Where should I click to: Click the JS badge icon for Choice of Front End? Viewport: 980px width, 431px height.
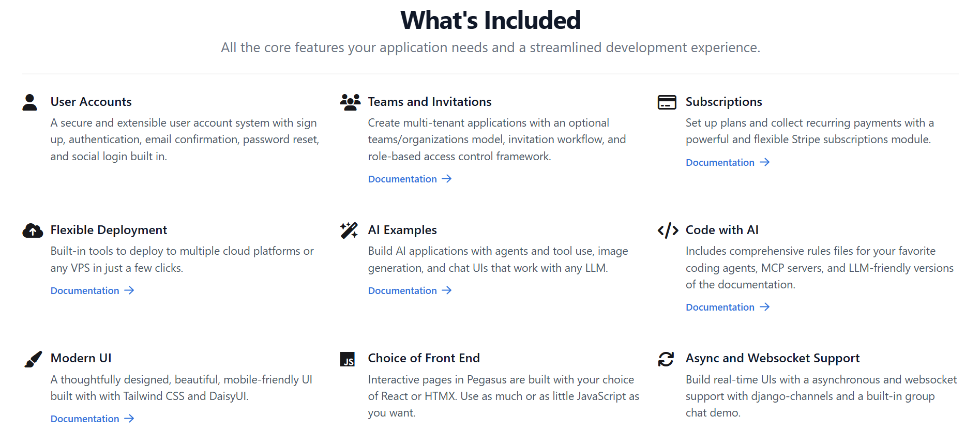tap(349, 359)
